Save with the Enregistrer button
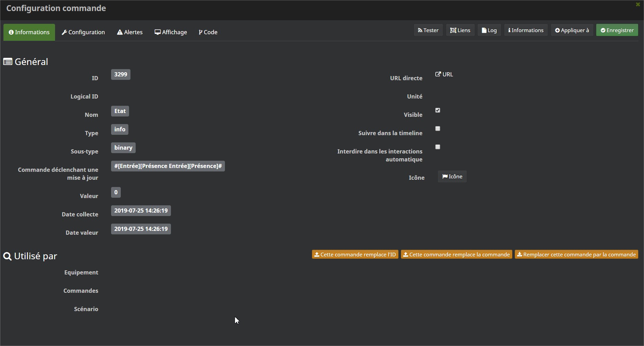Viewport: 644px width, 346px height. point(617,30)
